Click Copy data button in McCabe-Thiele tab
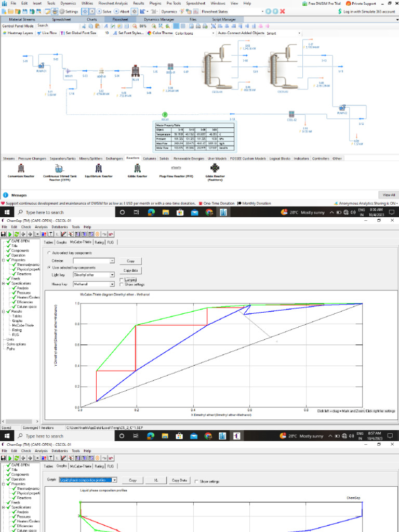The image size is (399, 532). pyautogui.click(x=130, y=270)
